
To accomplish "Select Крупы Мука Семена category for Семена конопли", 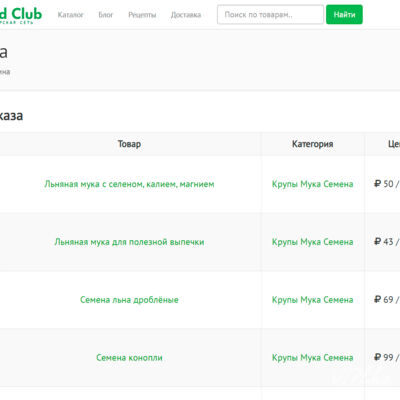I will click(313, 358).
